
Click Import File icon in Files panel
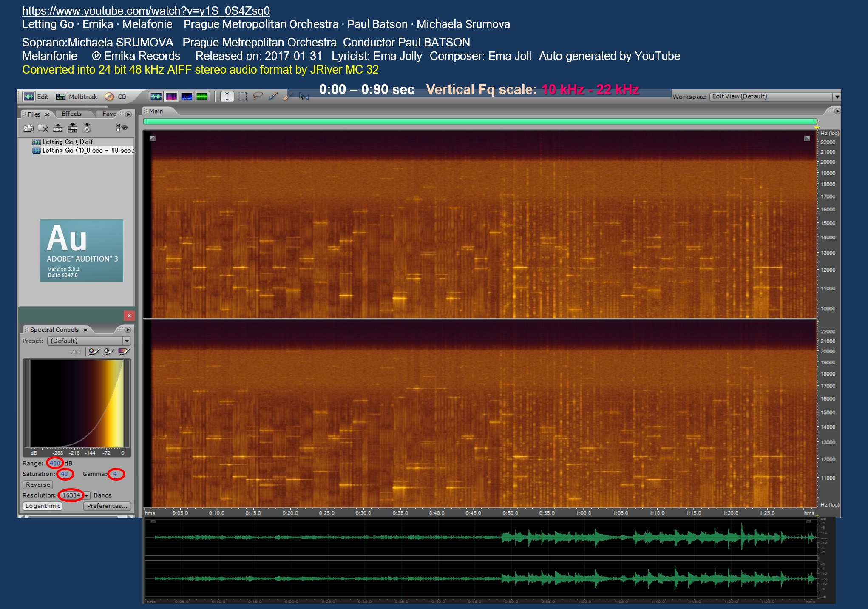[28, 128]
